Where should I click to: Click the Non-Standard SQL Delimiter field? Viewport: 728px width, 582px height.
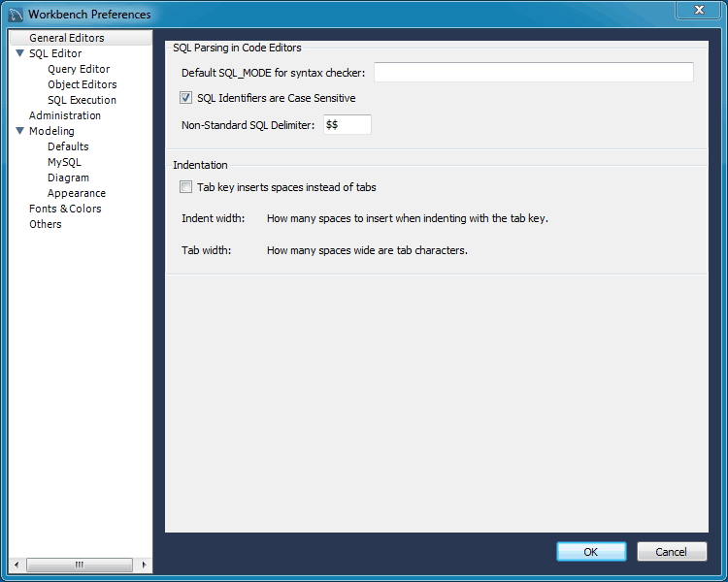tap(347, 124)
